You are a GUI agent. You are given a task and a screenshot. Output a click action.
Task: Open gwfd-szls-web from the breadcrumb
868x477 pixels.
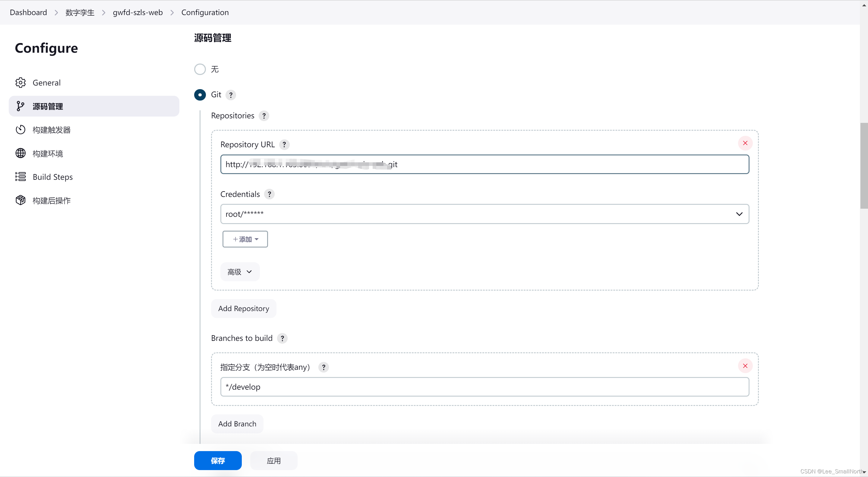coord(138,12)
